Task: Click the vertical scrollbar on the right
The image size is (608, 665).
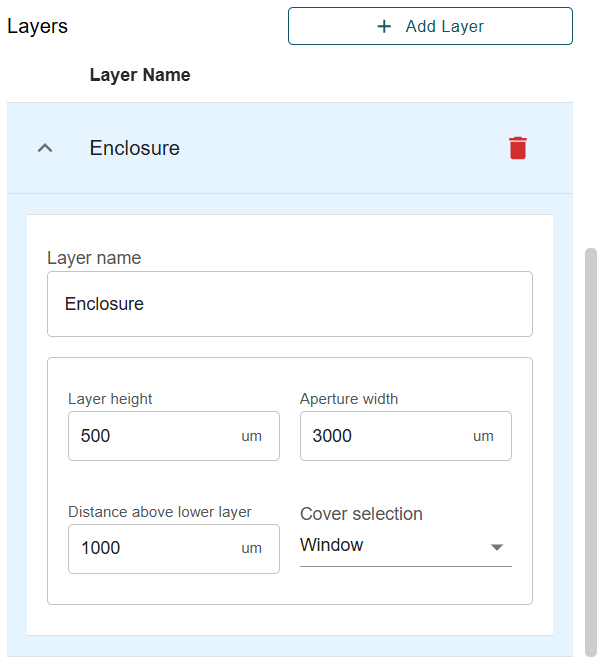Action: click(x=590, y=450)
